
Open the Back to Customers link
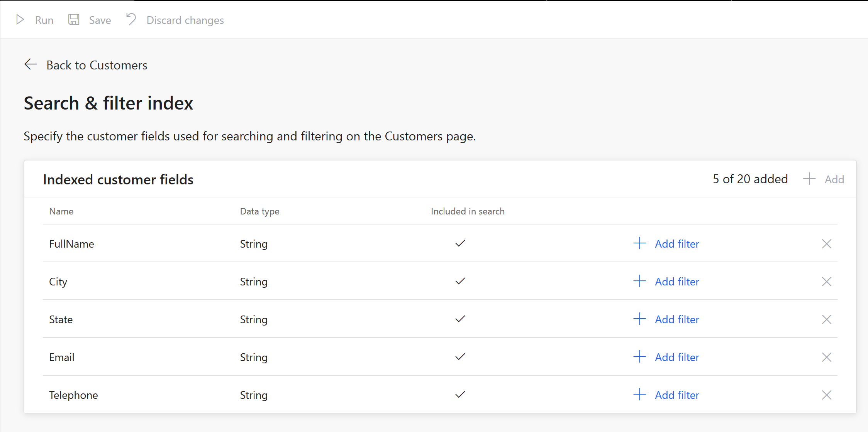click(97, 64)
